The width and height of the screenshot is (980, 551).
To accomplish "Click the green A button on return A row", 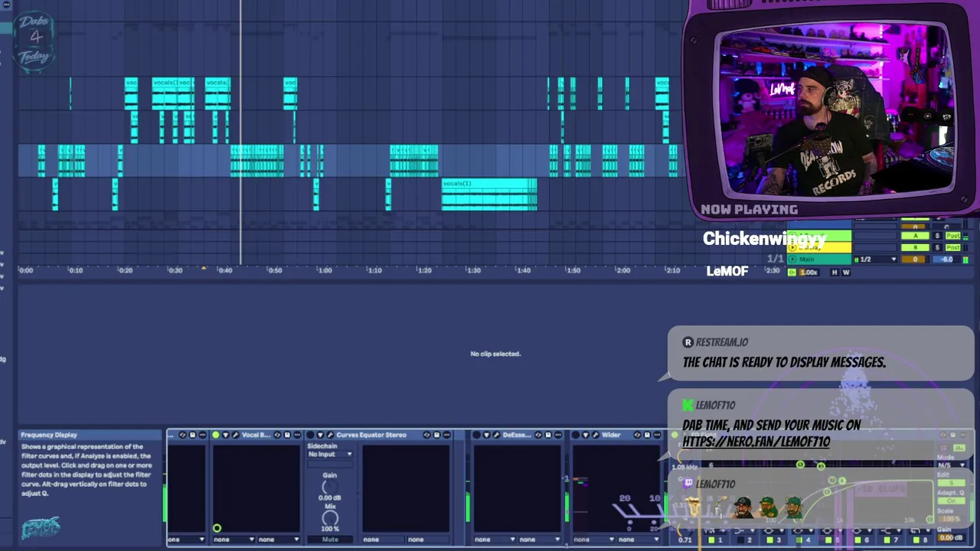I will [x=915, y=236].
